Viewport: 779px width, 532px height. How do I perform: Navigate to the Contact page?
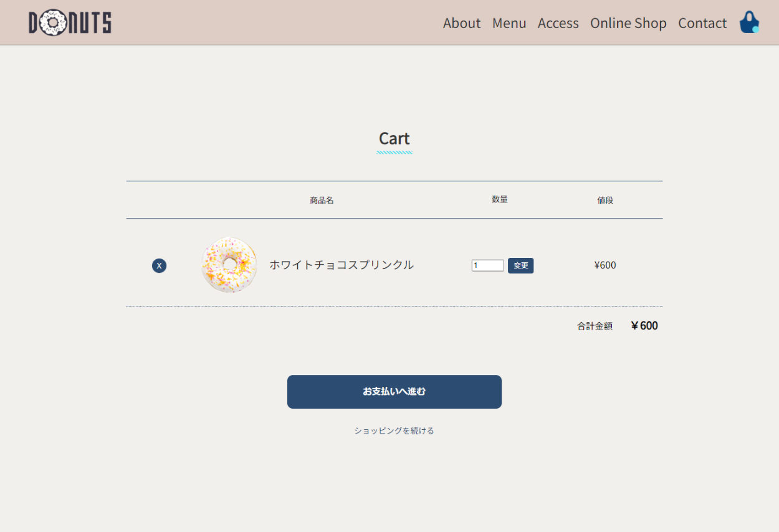pyautogui.click(x=702, y=23)
